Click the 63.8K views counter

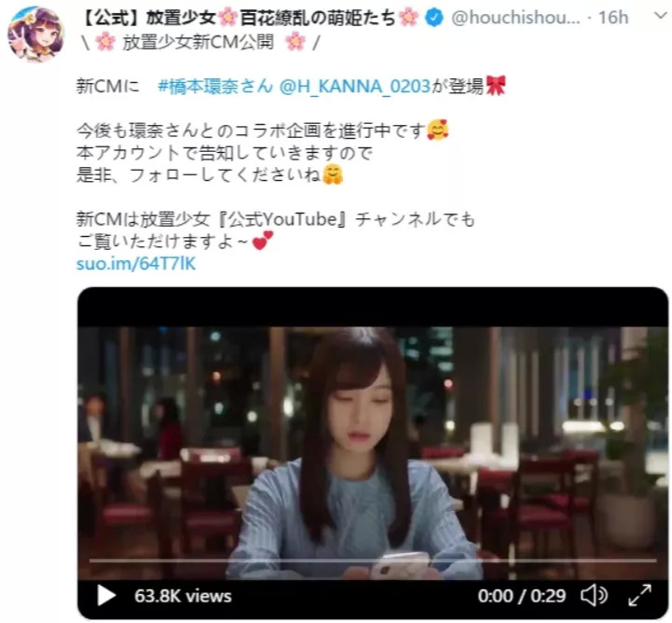point(183,596)
